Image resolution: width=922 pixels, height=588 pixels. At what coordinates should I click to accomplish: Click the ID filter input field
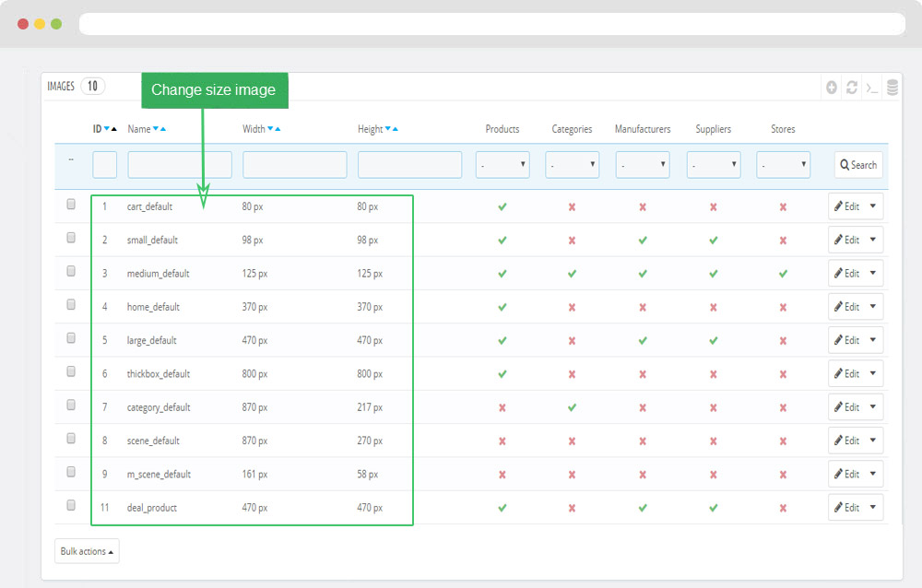(105, 165)
